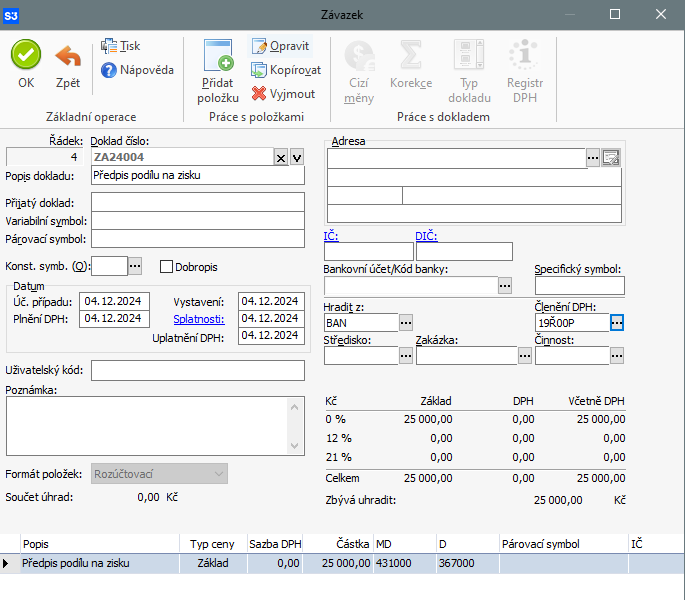This screenshot has height=600, width=685.
Task: Click Párovací symbol field
Action: [198, 239]
